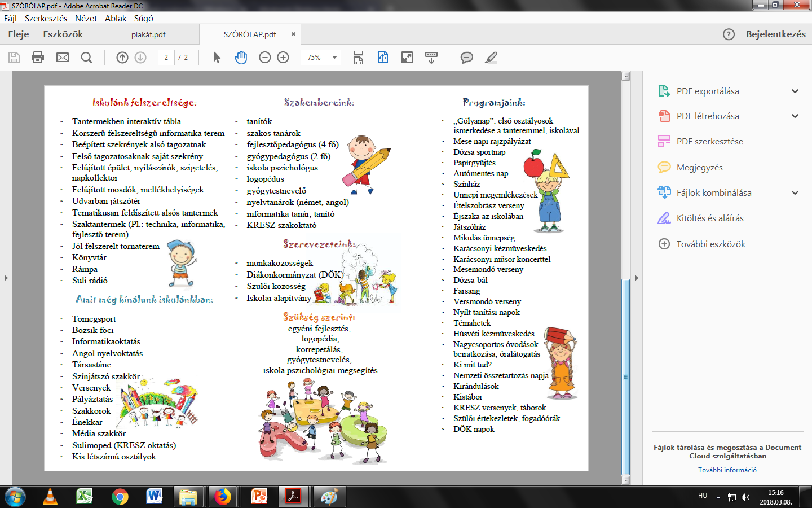Expand the left navigation pane arrow
Viewport: 812px width, 508px height.
6,278
